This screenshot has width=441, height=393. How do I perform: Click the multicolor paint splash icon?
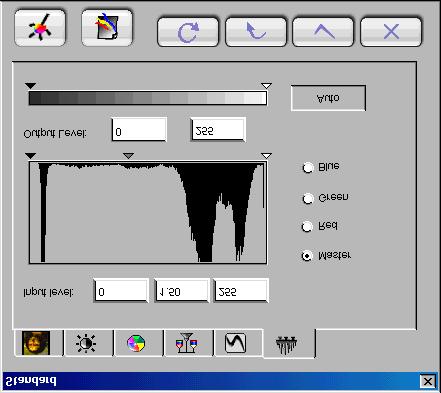[x=40, y=28]
